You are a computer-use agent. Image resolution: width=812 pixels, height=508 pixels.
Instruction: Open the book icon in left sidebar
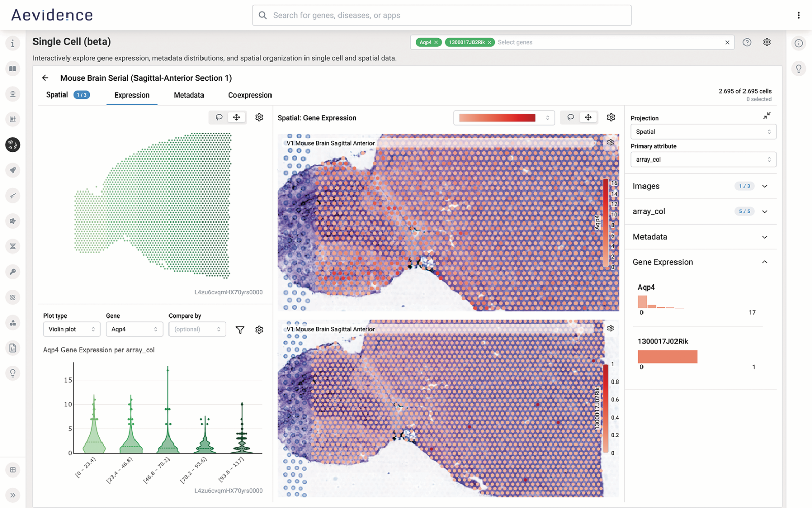click(x=13, y=69)
